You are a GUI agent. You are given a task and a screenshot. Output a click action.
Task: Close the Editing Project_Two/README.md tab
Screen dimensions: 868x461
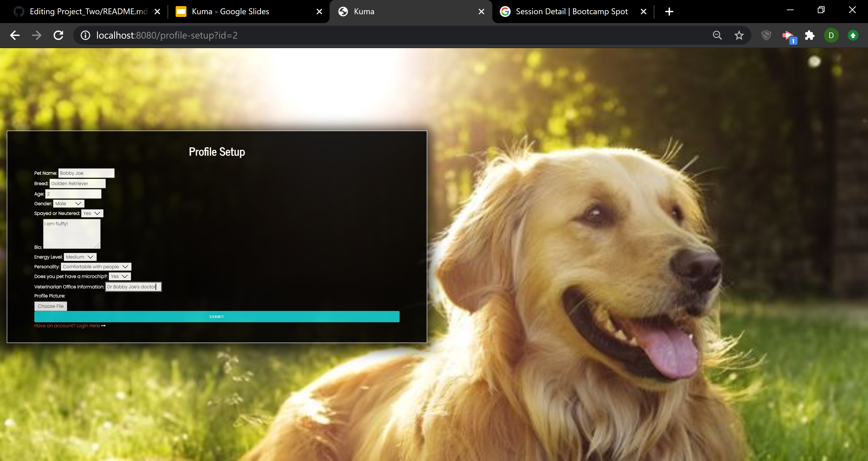pyautogui.click(x=157, y=12)
